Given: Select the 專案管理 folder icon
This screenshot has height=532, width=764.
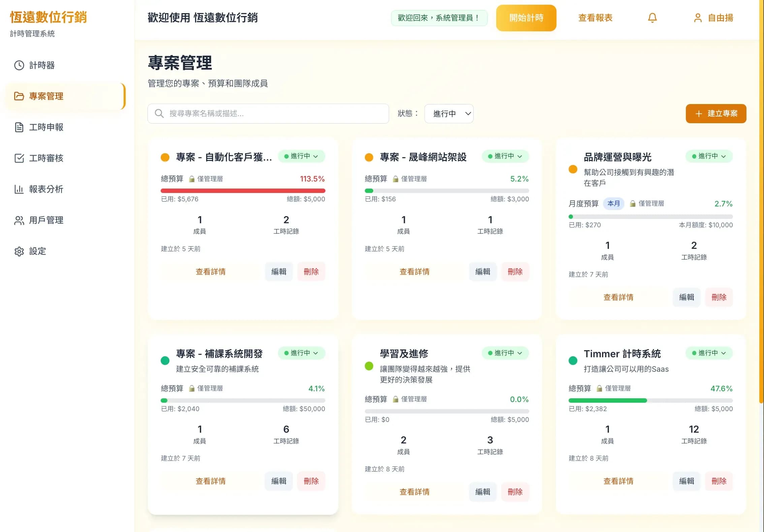Looking at the screenshot, I should 19,96.
